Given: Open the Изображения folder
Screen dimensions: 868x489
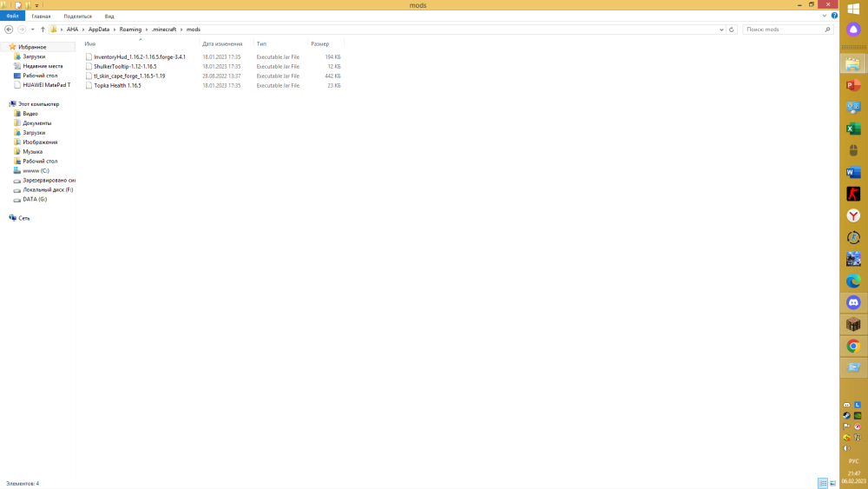Looking at the screenshot, I should [40, 142].
